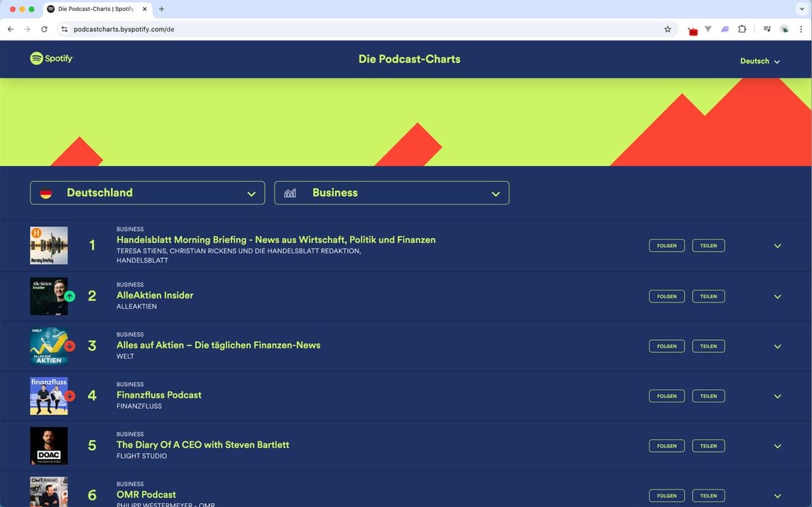Share the Finanzfluss Podcast
The width and height of the screenshot is (812, 507).
(x=708, y=396)
